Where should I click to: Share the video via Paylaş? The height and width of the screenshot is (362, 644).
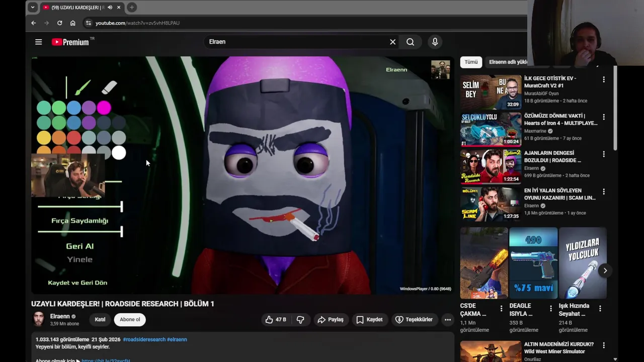(330, 319)
